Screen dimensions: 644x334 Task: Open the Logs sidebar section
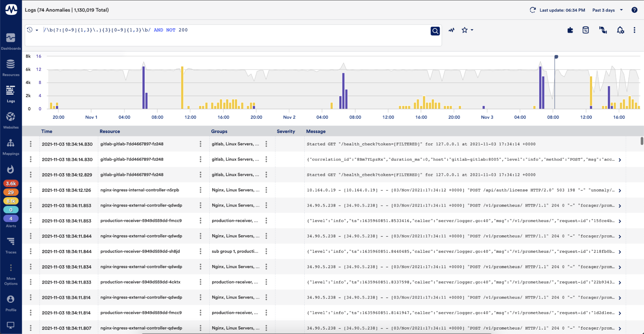11,94
